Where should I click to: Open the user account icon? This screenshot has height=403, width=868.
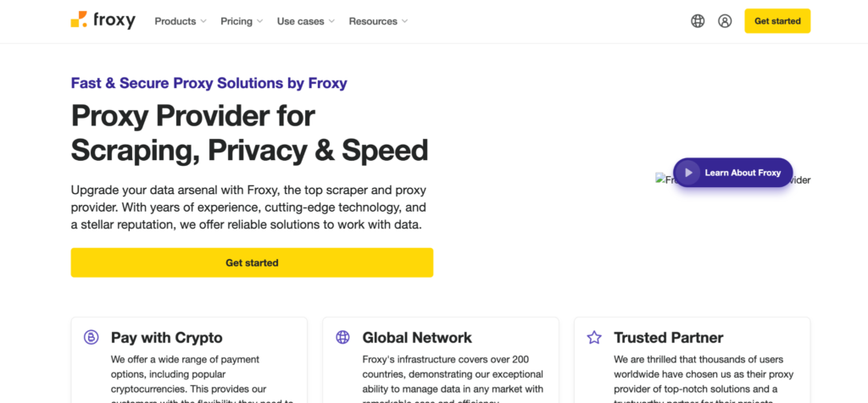pyautogui.click(x=725, y=21)
